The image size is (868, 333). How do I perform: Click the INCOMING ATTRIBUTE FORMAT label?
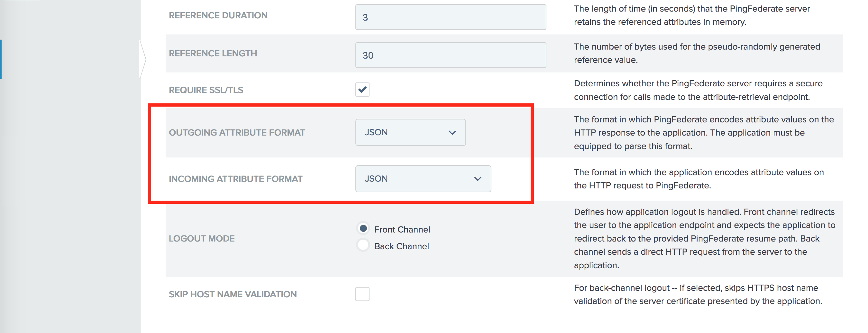coord(236,178)
